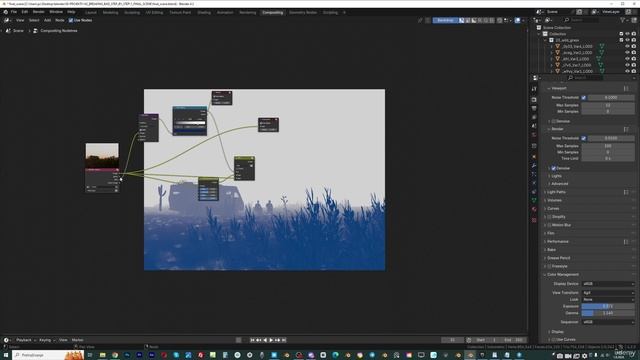The image size is (640, 360).
Task: Open the Tool properties tab icon
Action: click(x=534, y=89)
